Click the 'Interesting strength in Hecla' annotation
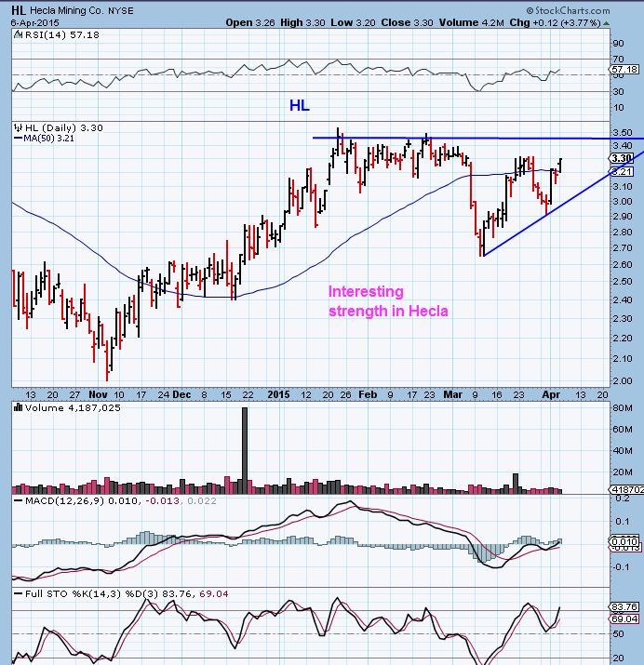 coord(388,301)
